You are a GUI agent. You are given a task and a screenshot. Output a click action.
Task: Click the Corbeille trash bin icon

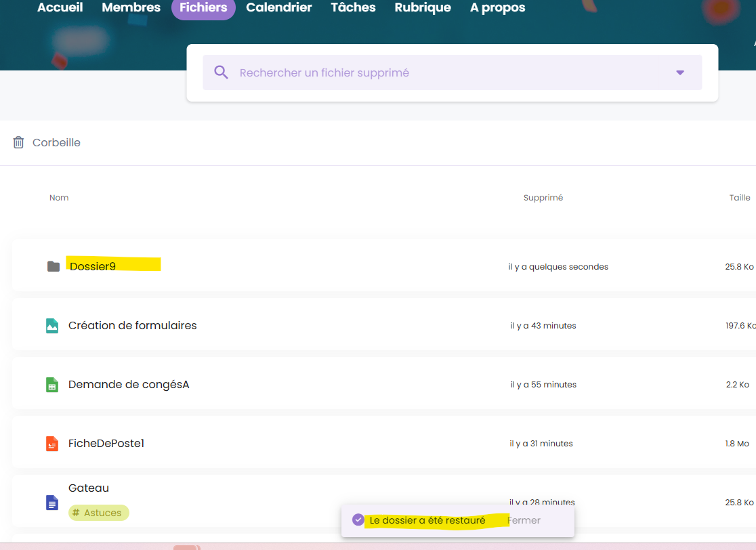(x=19, y=142)
